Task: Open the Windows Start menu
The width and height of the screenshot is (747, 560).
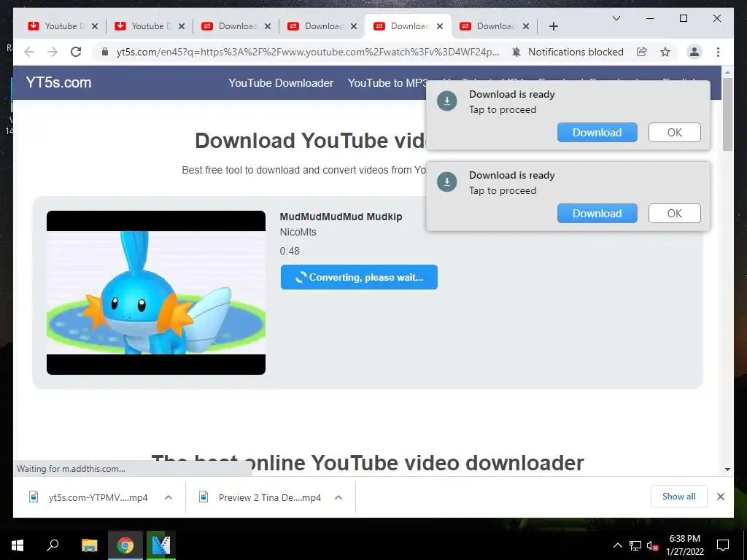Action: [18, 545]
